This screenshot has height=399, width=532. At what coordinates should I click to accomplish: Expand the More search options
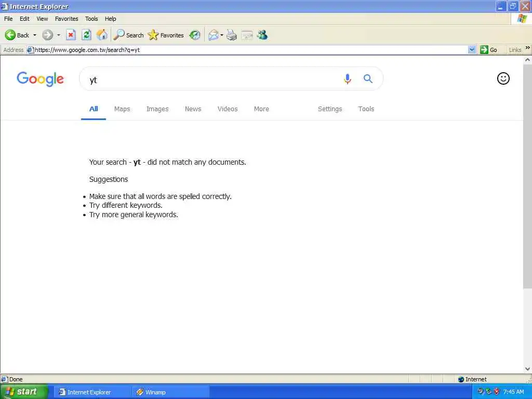tap(261, 109)
